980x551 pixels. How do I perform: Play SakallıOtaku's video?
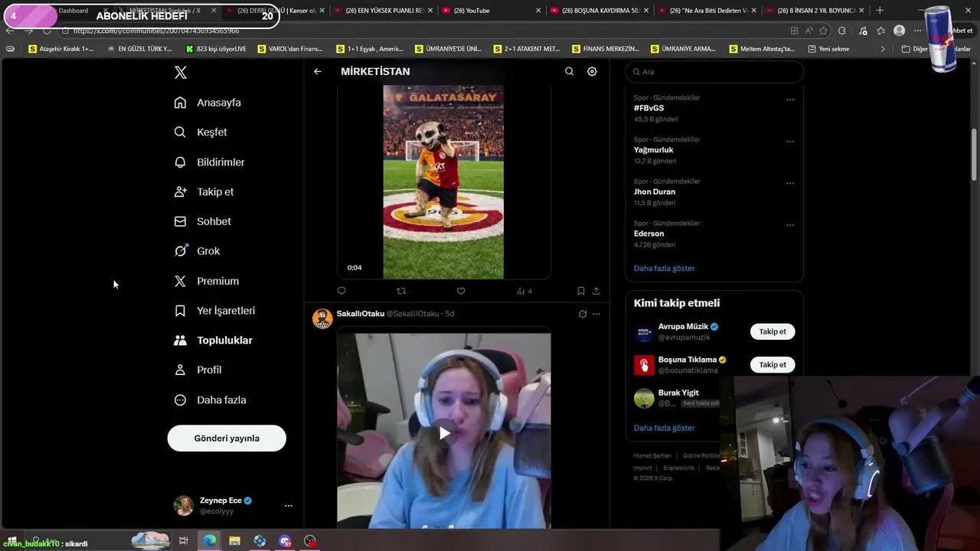444,433
